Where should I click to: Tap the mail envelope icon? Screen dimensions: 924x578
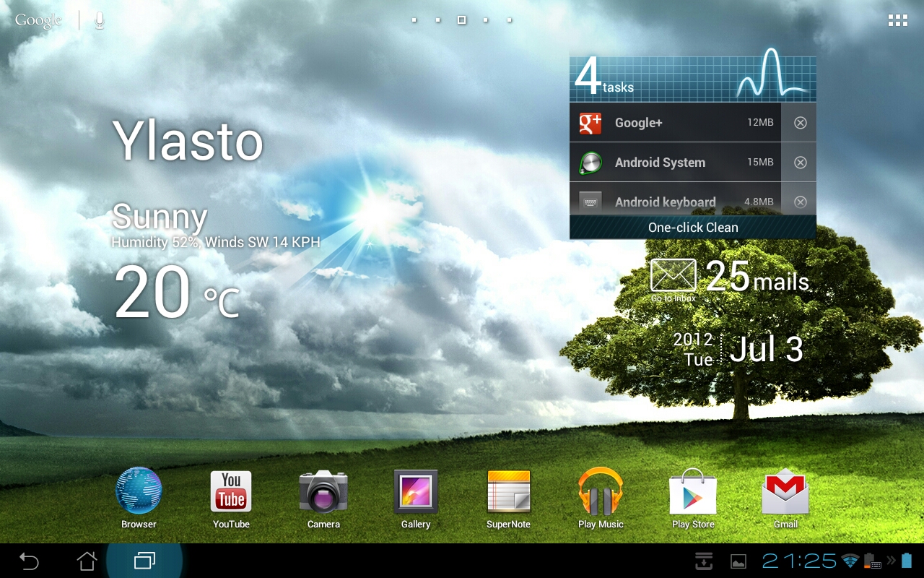coord(673,275)
